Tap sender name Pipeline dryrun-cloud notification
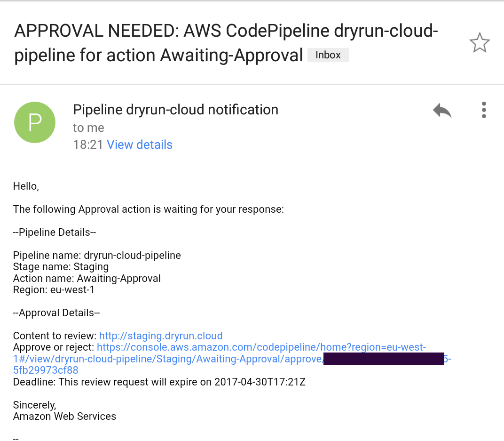 tap(175, 110)
